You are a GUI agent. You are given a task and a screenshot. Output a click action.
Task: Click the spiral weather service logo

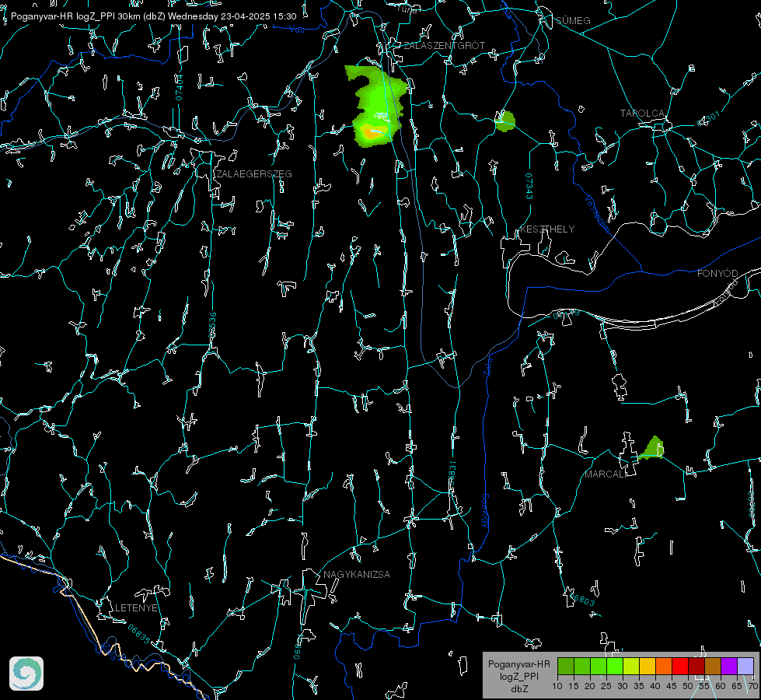tap(26, 674)
